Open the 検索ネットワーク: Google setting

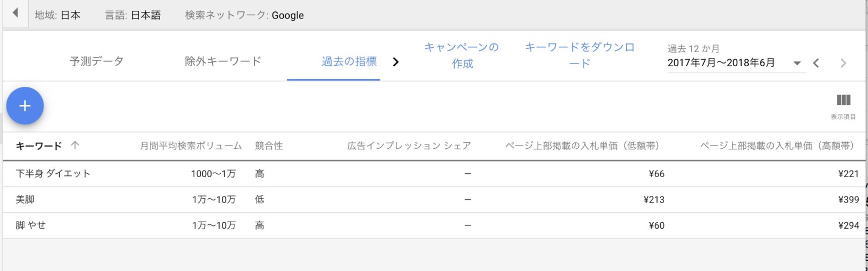pos(245,15)
